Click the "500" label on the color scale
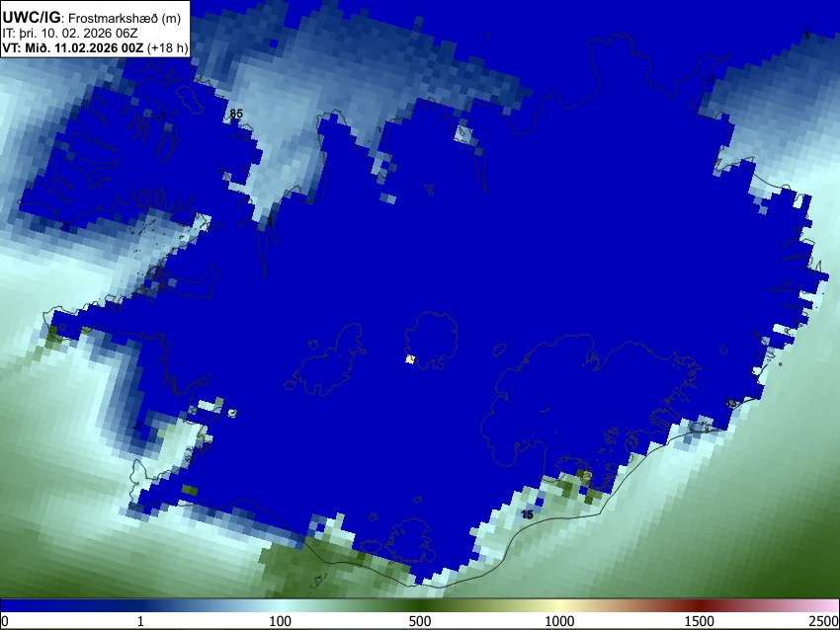 tap(420, 621)
